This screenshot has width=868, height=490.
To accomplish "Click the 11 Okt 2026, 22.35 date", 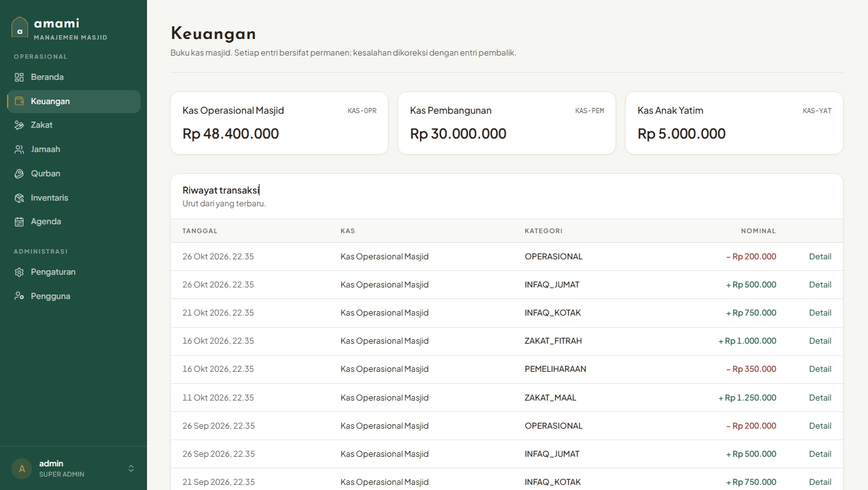I will [218, 398].
